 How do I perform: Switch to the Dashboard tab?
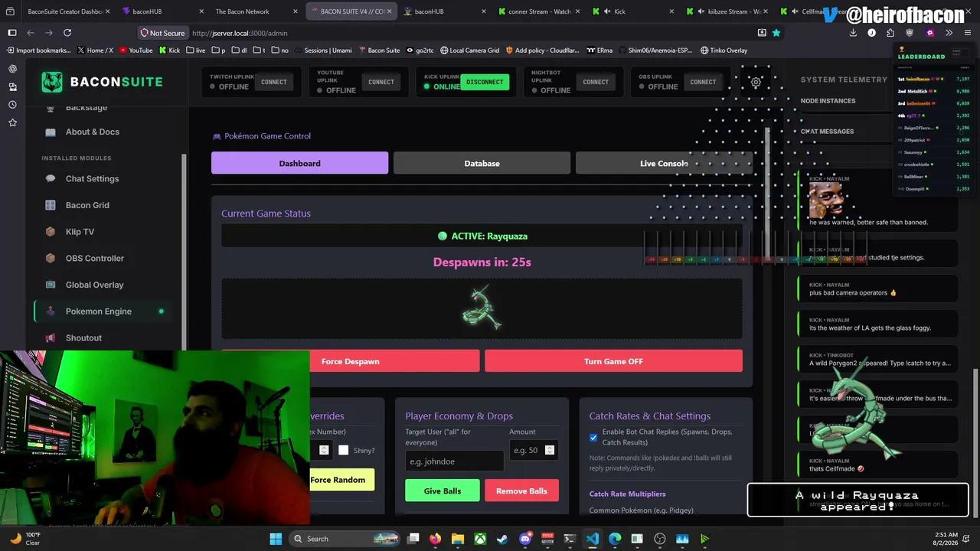click(x=299, y=163)
